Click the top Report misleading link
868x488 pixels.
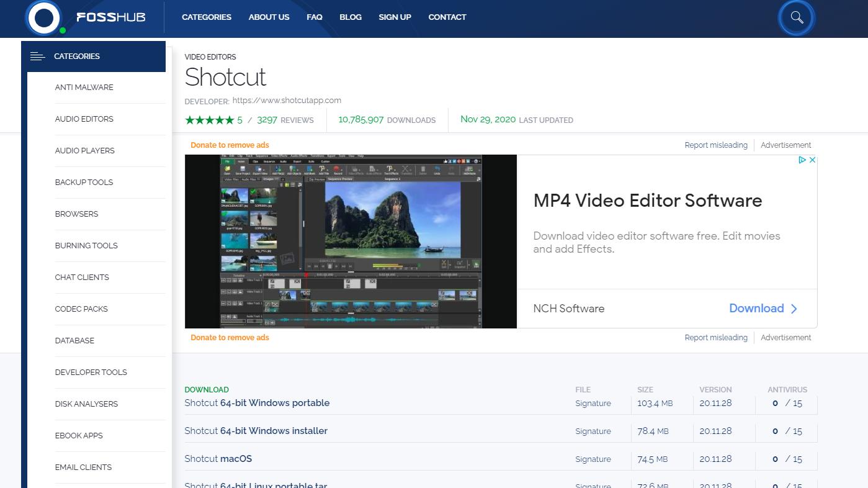point(716,145)
